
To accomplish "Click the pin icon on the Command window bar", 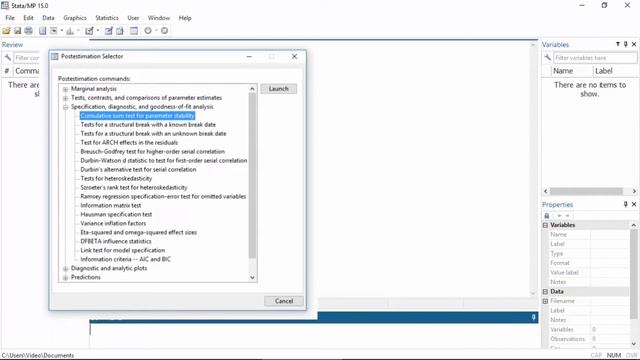I will coord(533,317).
